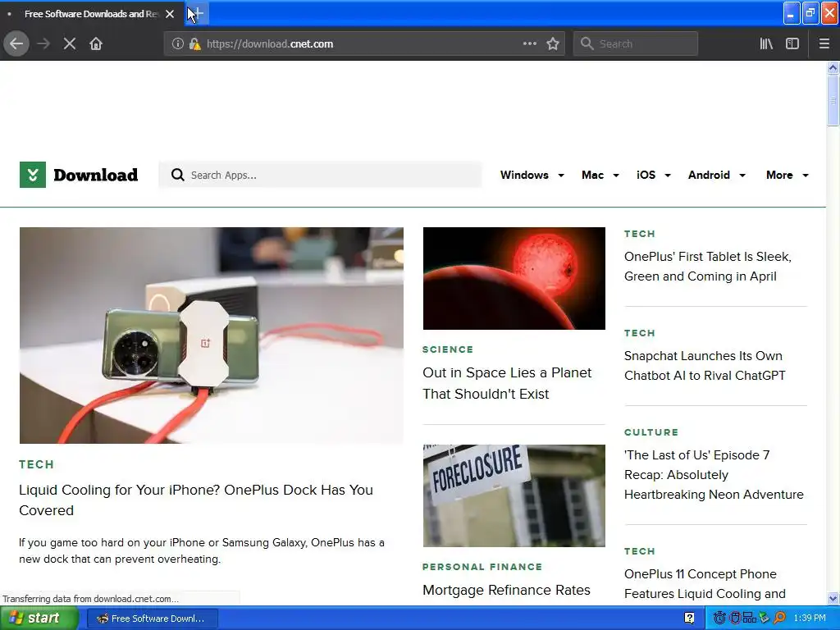Click the SCIENCE category label
Image resolution: width=840 pixels, height=630 pixels.
(x=448, y=349)
